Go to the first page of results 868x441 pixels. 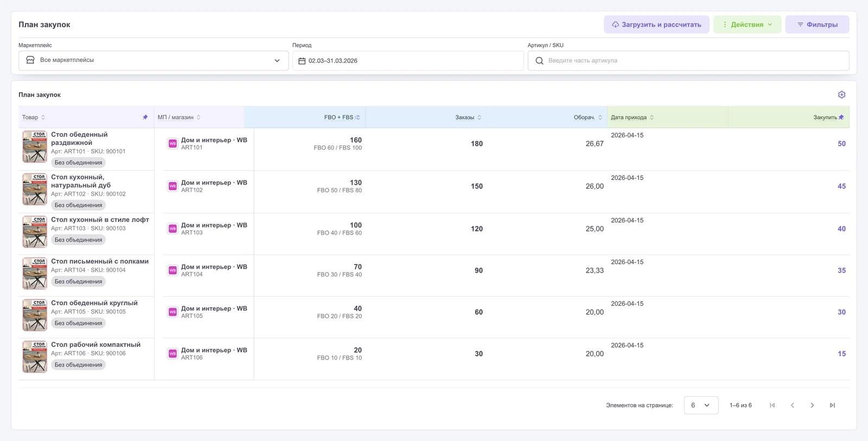773,405
